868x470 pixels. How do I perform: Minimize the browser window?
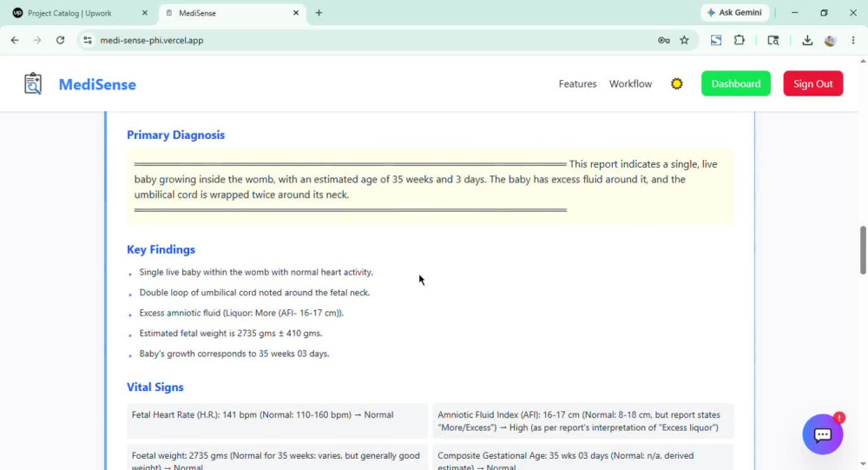click(x=795, y=12)
